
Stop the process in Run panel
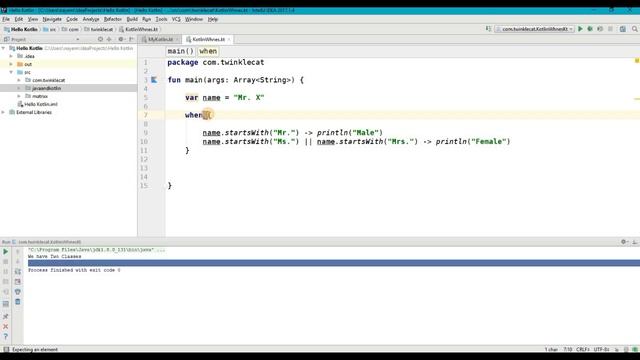coord(6,262)
